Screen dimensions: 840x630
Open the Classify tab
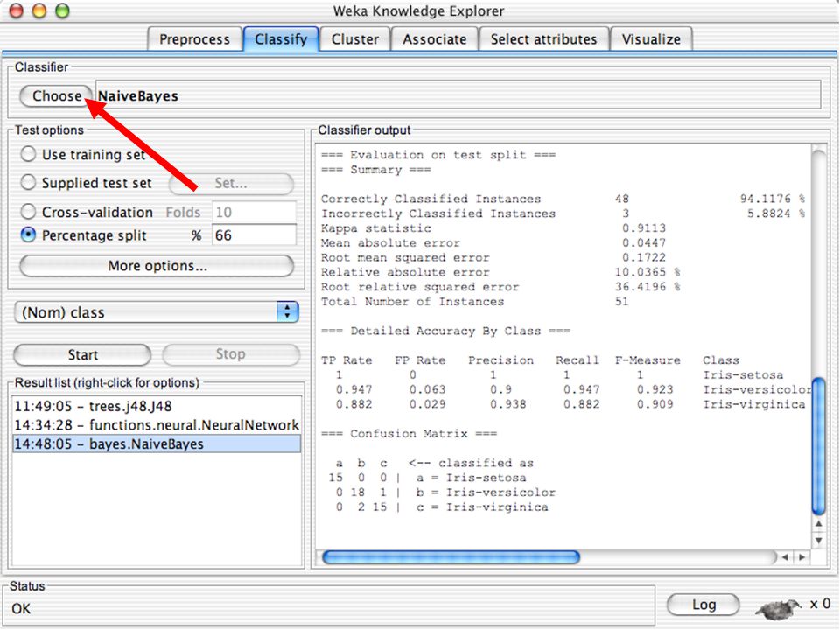[x=281, y=39]
